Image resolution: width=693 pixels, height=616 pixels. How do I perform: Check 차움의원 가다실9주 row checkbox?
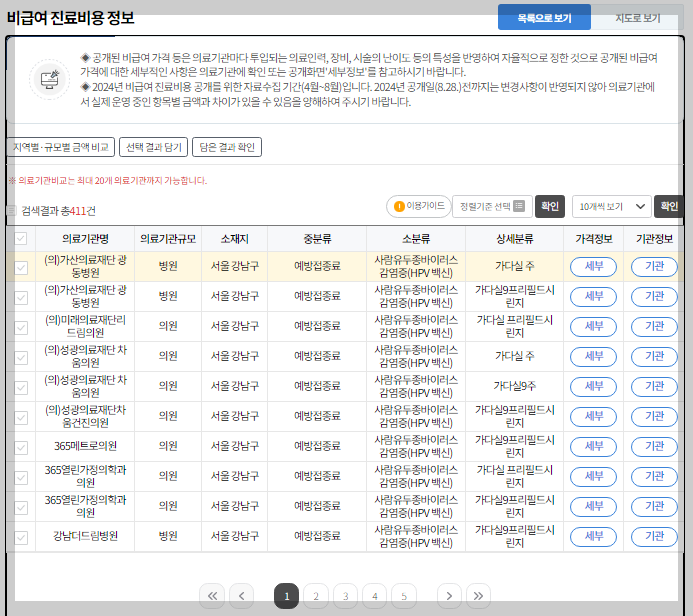21,388
